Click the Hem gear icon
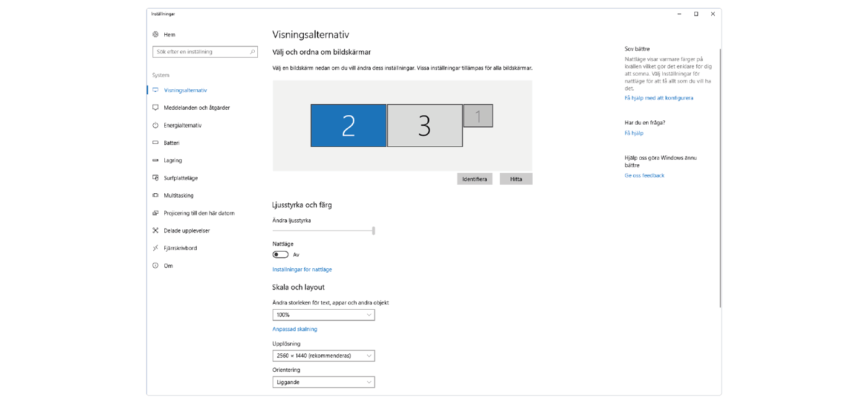 click(156, 35)
